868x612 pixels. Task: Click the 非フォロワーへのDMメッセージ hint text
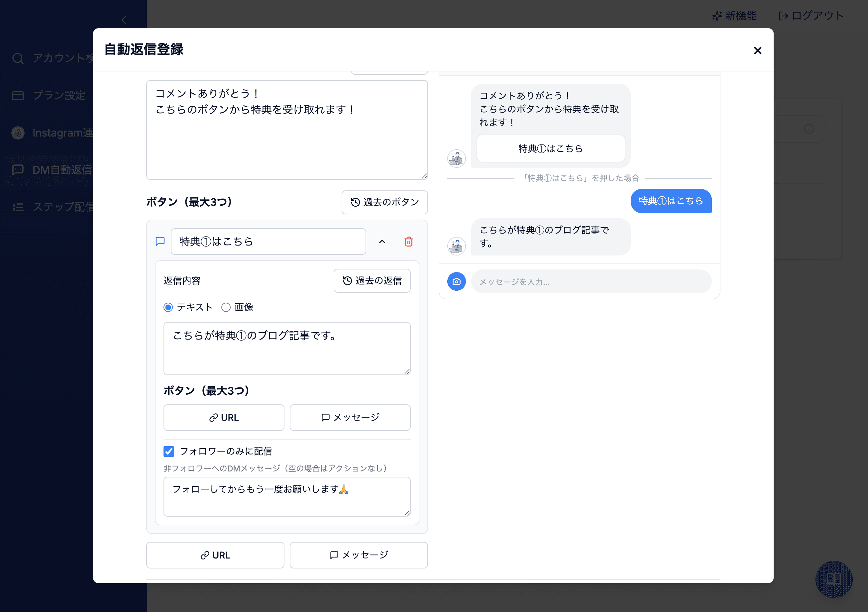[276, 469]
